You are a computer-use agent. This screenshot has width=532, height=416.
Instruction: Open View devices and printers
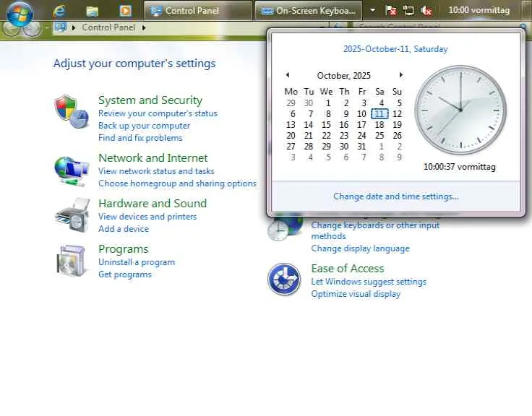(x=147, y=217)
